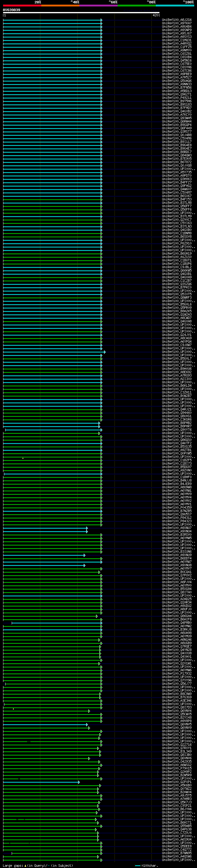Select hit label UniRef100_C3KGR6
Viewport: 197px width, 868px height.
coord(177,419)
